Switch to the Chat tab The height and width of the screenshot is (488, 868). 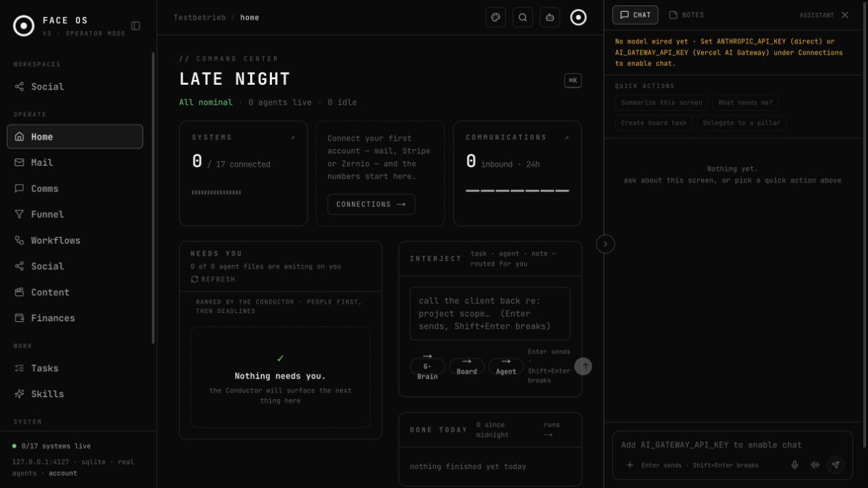636,15
